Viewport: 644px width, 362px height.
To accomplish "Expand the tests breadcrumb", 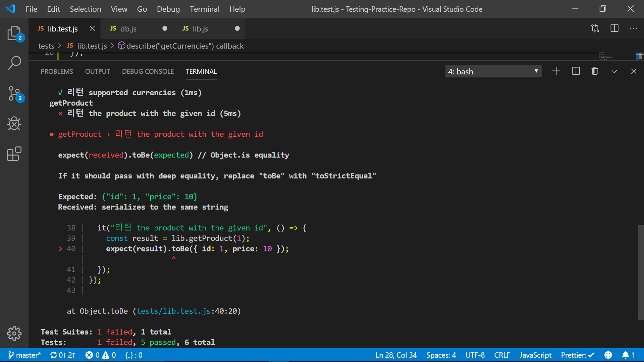I will (x=46, y=46).
